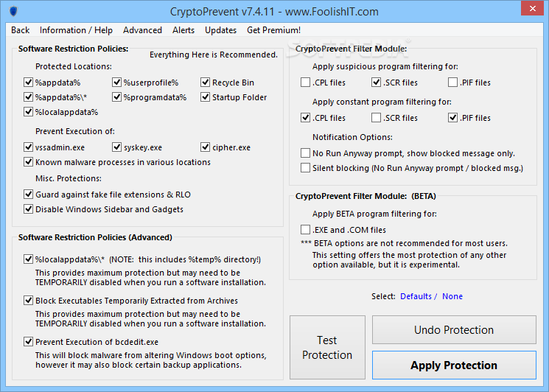
Task: Toggle the cipher.exe checkbox
Action: point(205,147)
